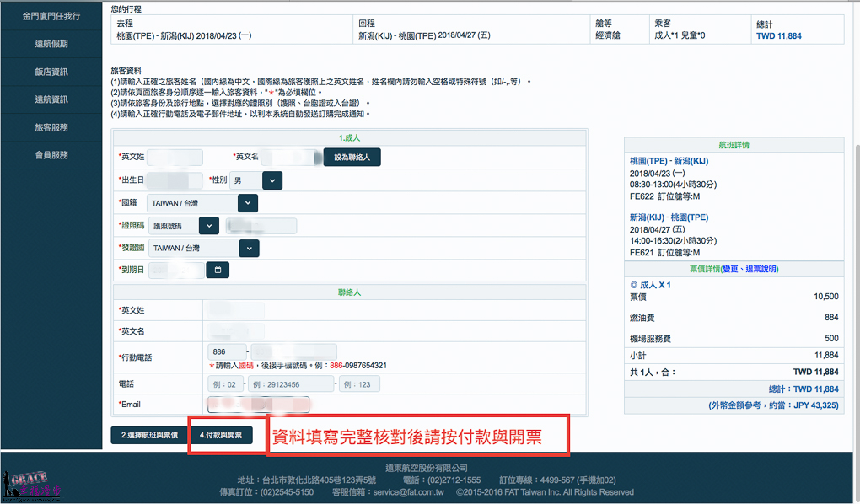Open 飯店資訊 sidebar item

coord(51,72)
